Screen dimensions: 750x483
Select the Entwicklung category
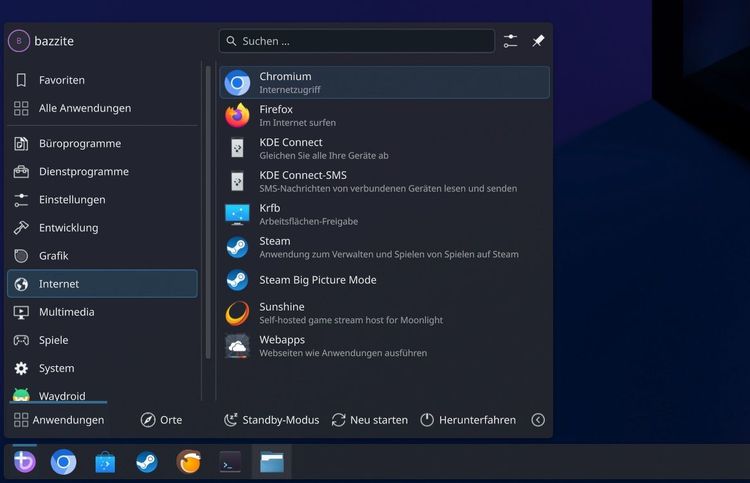coord(102,228)
